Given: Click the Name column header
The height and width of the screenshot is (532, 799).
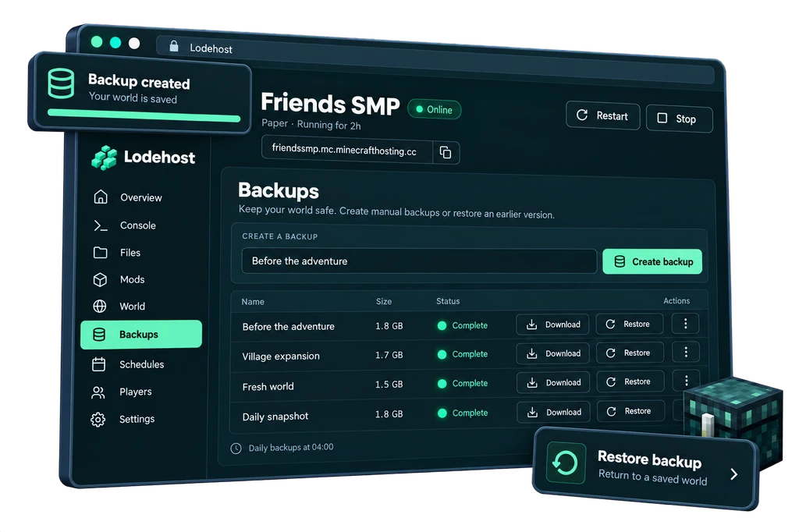Looking at the screenshot, I should click(253, 302).
